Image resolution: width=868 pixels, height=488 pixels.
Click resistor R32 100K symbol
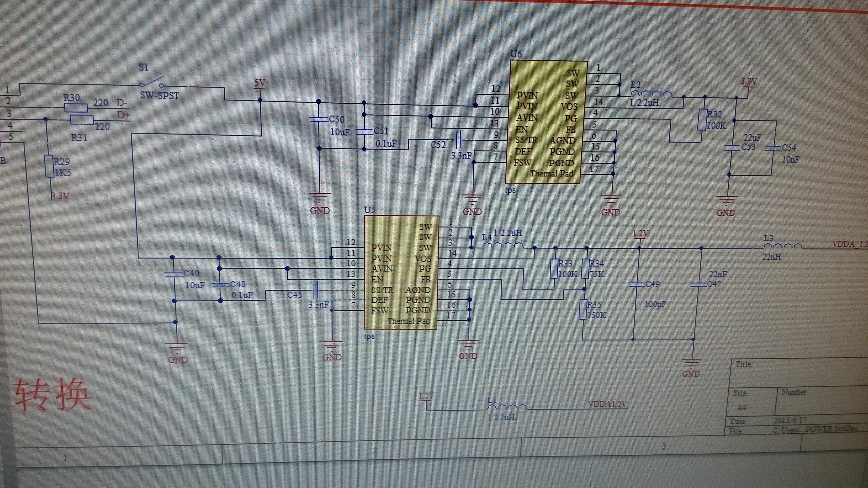point(702,120)
